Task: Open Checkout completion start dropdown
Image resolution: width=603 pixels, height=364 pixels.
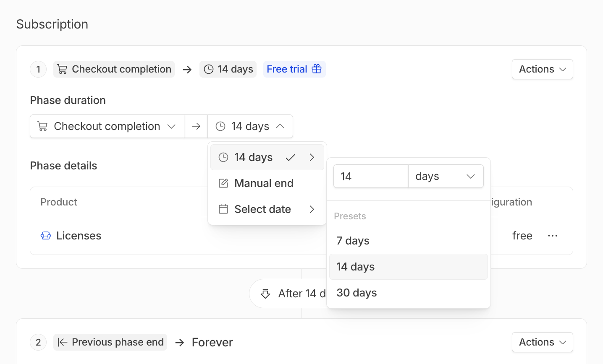Action: (107, 126)
